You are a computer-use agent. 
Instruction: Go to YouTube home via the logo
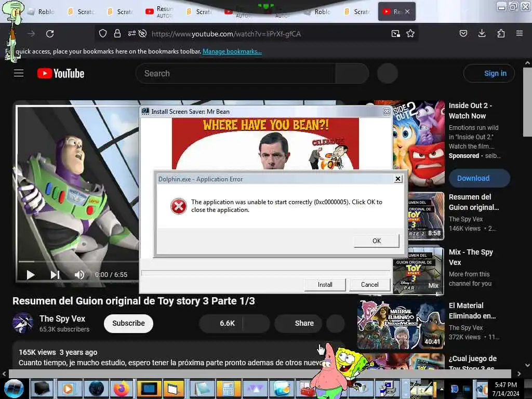61,73
